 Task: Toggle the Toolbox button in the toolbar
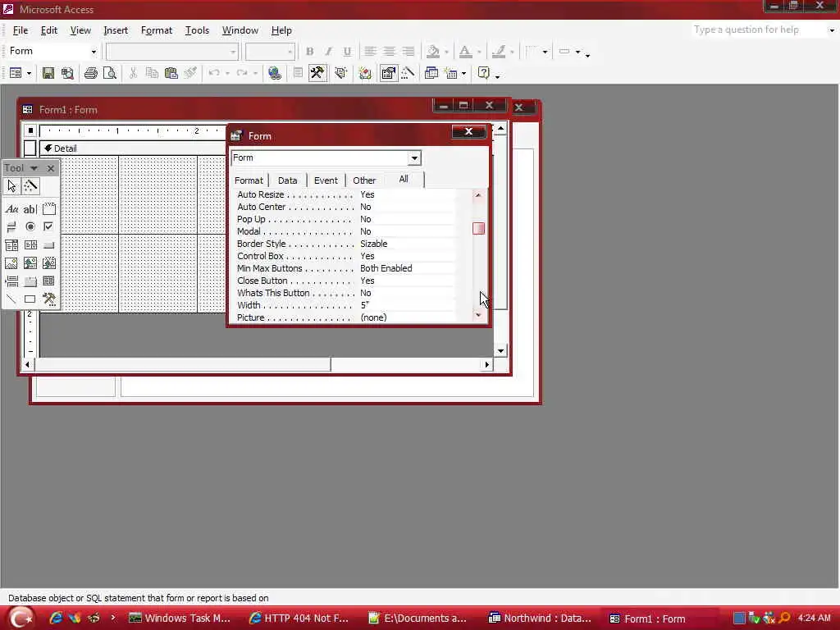pyautogui.click(x=317, y=73)
